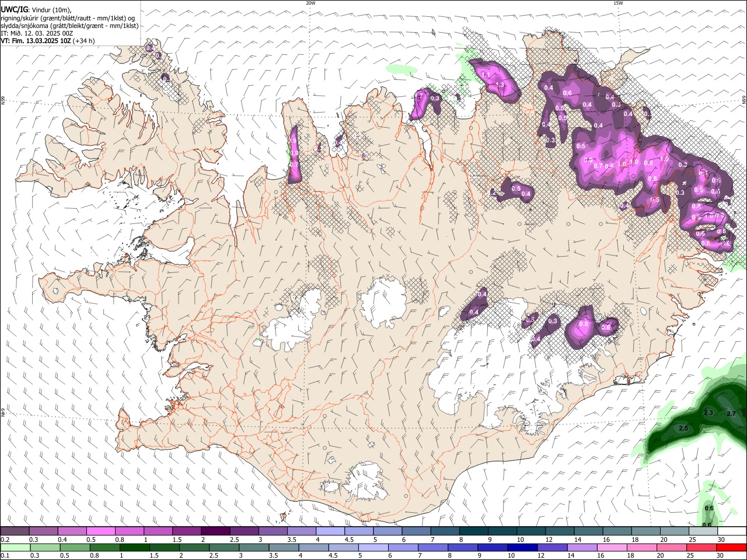This screenshot has height=560, width=747.
Task: Click the dark mauve swatch above the 0.2 label
Action: 15,531
